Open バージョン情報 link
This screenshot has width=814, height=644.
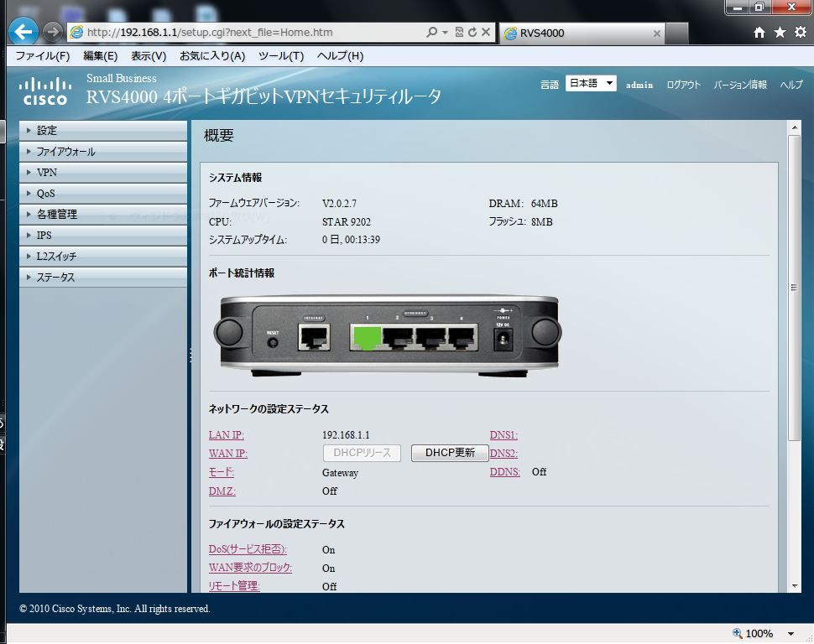tap(740, 85)
